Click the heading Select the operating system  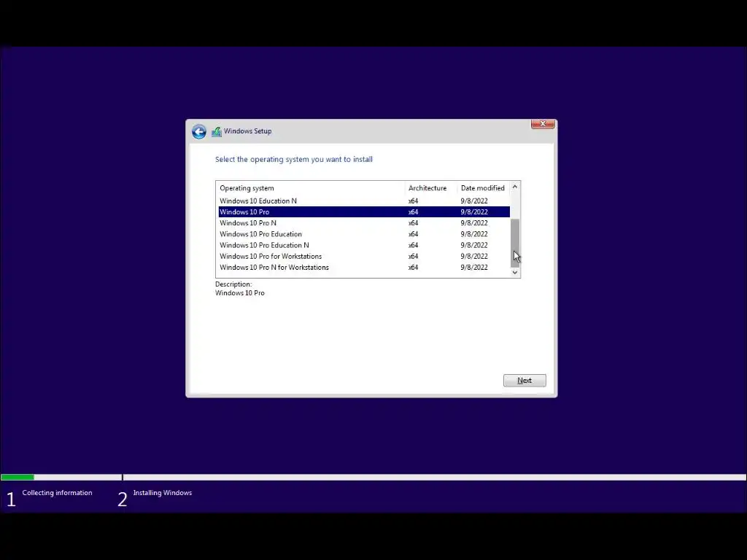(x=294, y=160)
